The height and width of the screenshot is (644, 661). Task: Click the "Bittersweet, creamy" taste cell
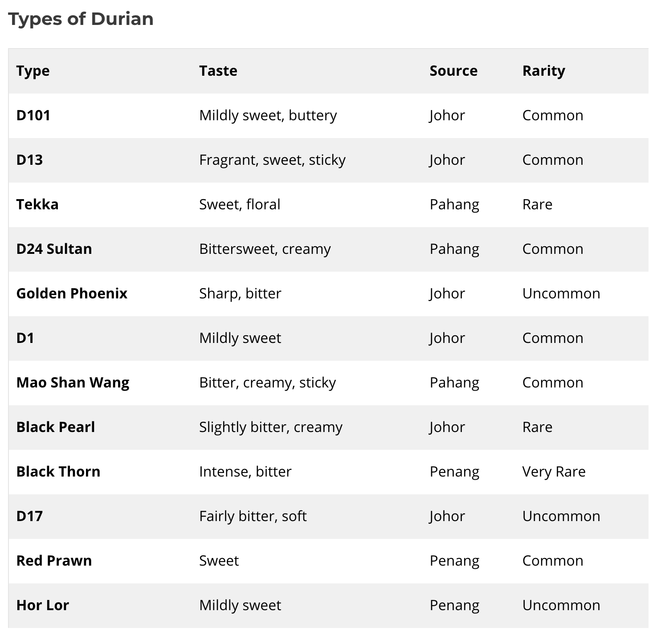(265, 249)
